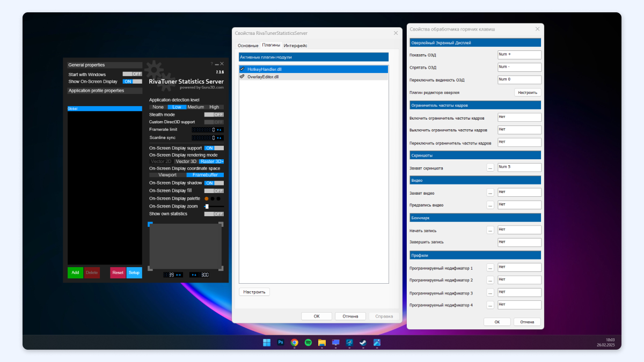The height and width of the screenshot is (362, 644).
Task: Open key picker for Предзапись видео
Action: [x=490, y=205]
